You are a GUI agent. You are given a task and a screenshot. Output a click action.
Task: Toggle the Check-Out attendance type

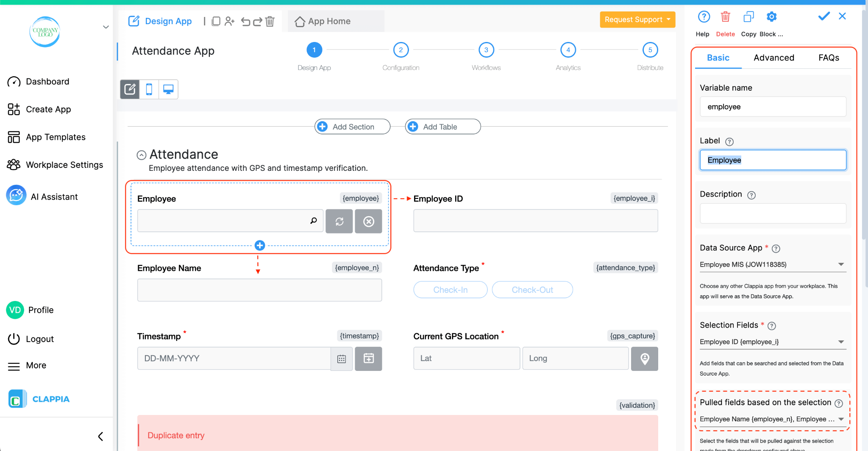(x=532, y=290)
